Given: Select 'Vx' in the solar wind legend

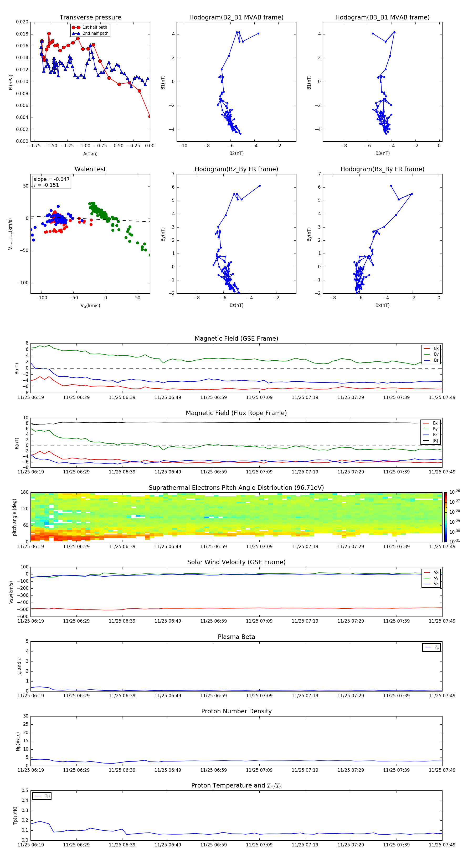Looking at the screenshot, I should [431, 572].
